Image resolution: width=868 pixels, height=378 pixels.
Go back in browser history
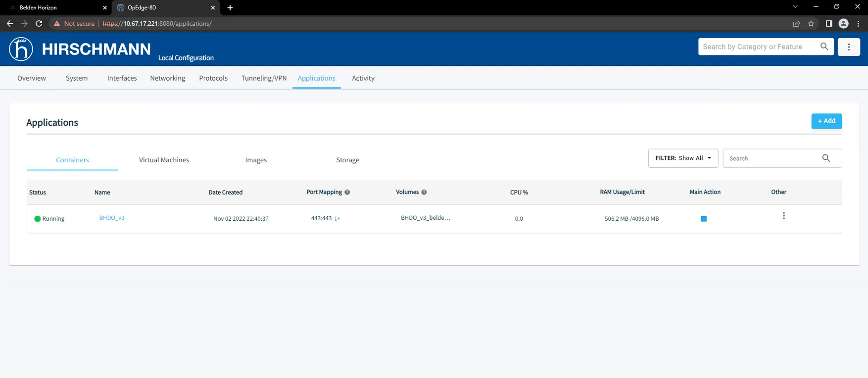(x=10, y=24)
